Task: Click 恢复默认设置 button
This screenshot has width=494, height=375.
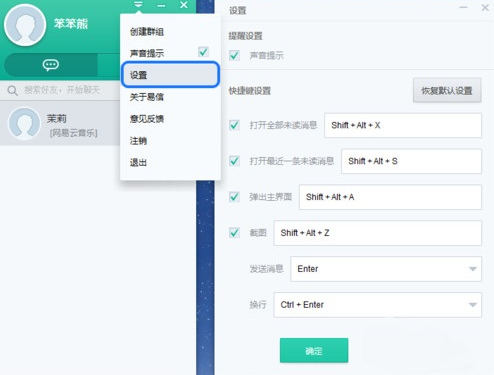Action: point(447,90)
